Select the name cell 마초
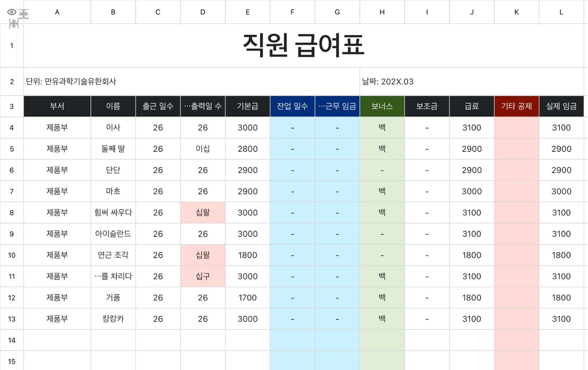588x370 pixels. tap(113, 191)
